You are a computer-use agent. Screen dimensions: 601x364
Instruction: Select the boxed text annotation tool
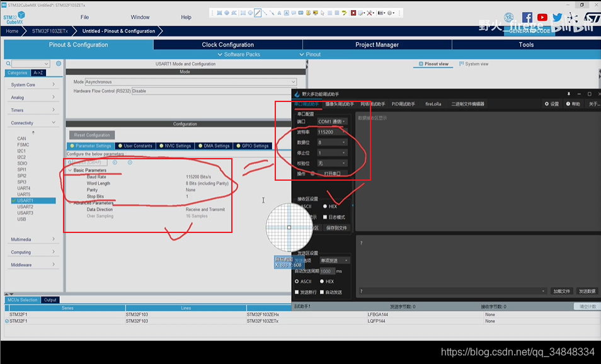[286, 13]
